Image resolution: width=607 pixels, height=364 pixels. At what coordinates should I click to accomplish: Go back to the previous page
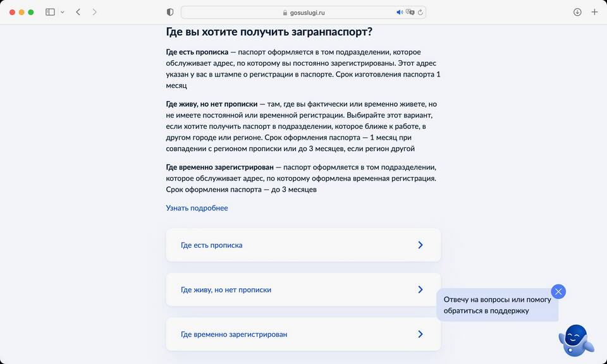pos(78,12)
